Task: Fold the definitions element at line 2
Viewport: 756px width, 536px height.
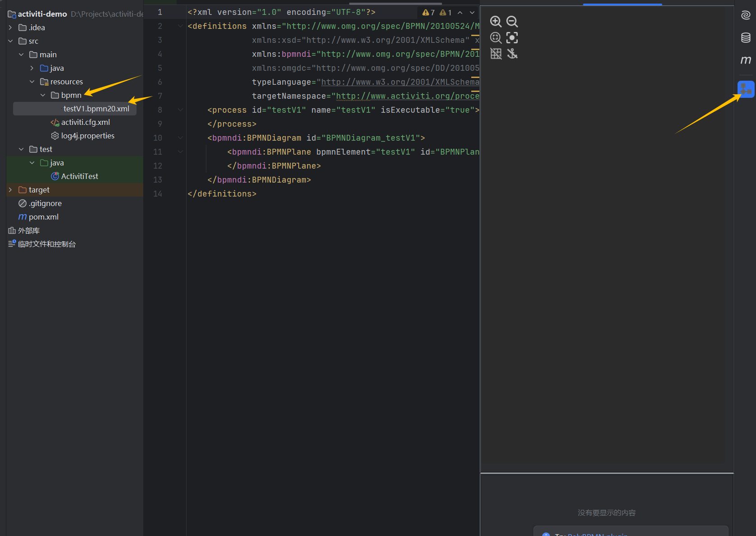Action: (180, 26)
